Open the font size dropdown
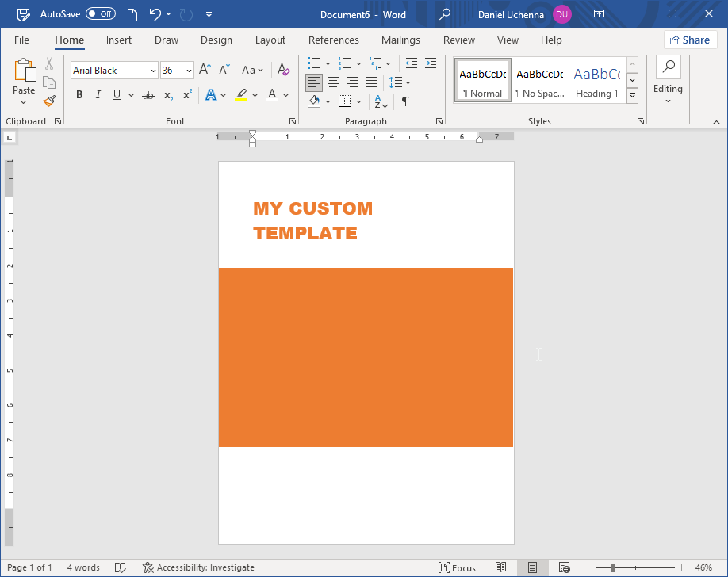The image size is (728, 577). (187, 70)
